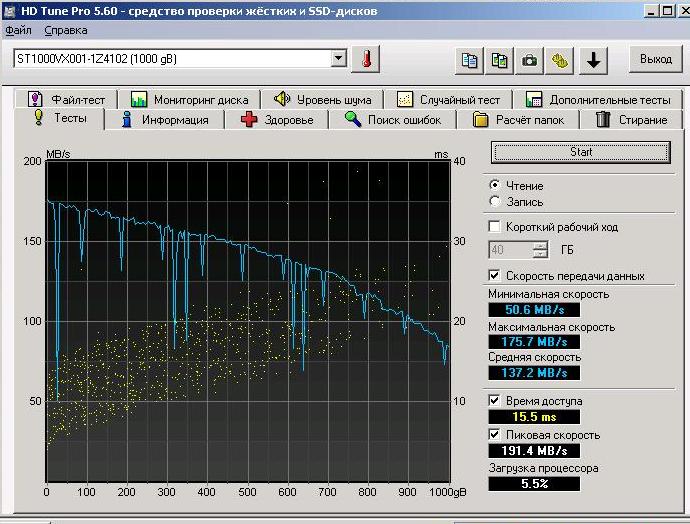Copy results to clipboard icon
The height and width of the screenshot is (524, 690).
pos(469,60)
